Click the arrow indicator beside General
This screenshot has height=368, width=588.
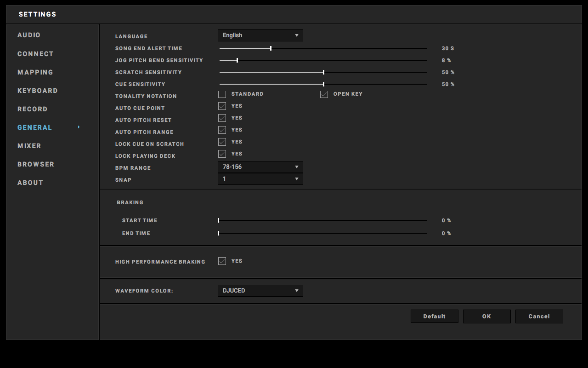79,127
